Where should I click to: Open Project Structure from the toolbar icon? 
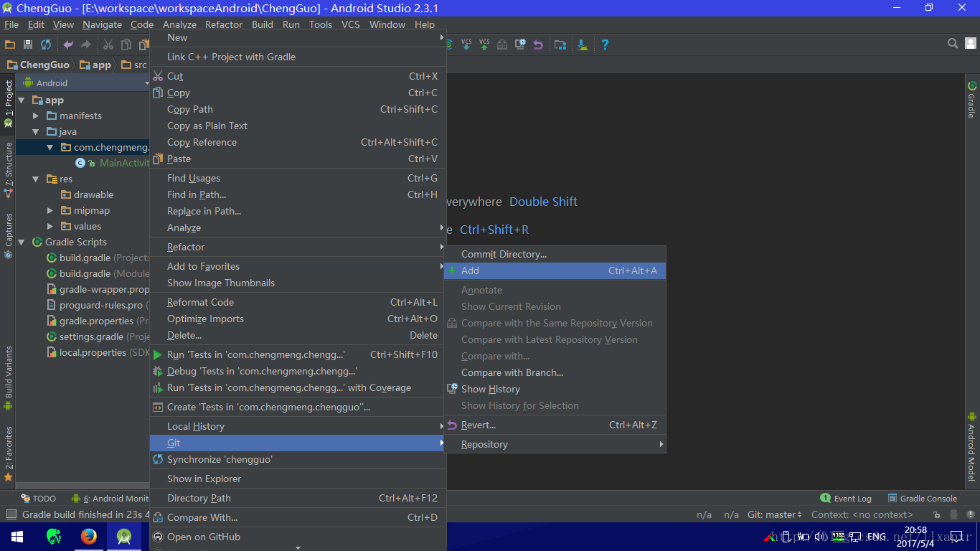tap(560, 44)
